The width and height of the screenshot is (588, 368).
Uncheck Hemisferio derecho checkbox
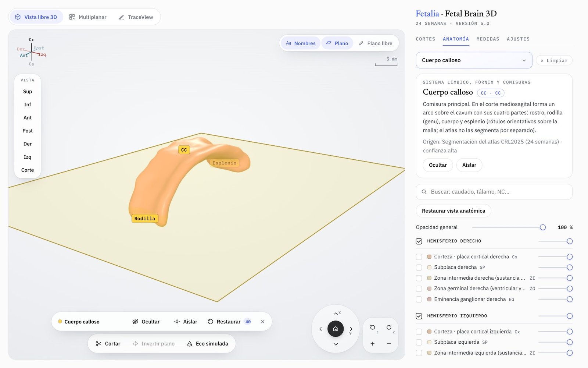pyautogui.click(x=419, y=241)
